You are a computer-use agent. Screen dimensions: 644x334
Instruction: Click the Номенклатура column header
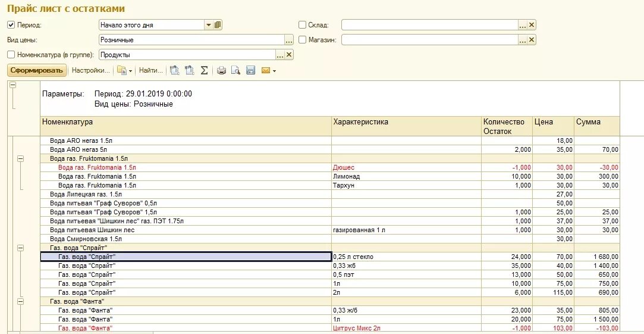click(x=186, y=126)
